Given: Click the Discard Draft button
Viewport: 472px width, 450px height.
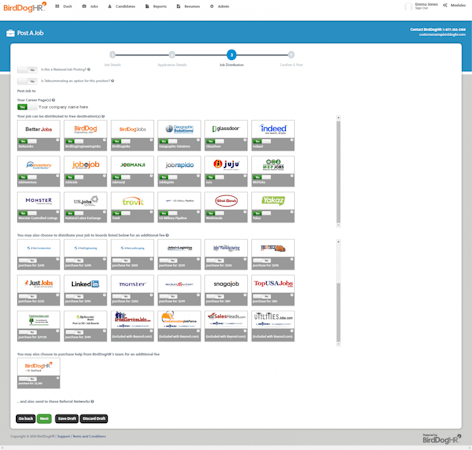Looking at the screenshot, I should pyautogui.click(x=94, y=419).
